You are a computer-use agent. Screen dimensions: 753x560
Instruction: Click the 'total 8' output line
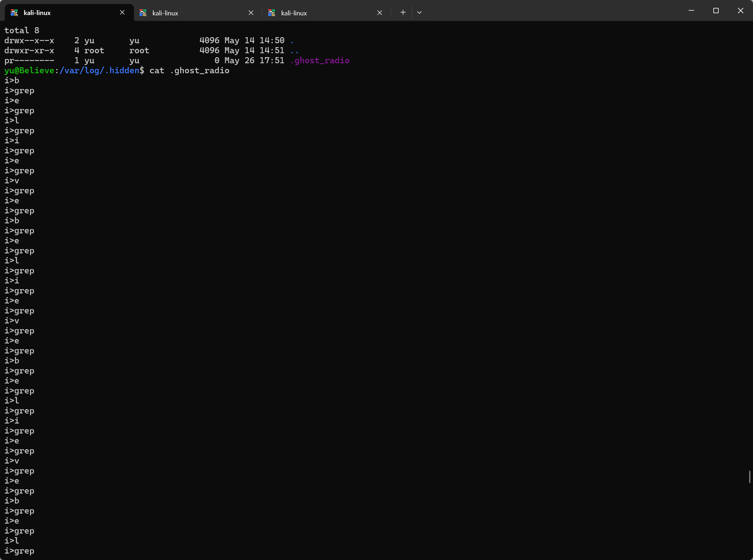tap(22, 30)
